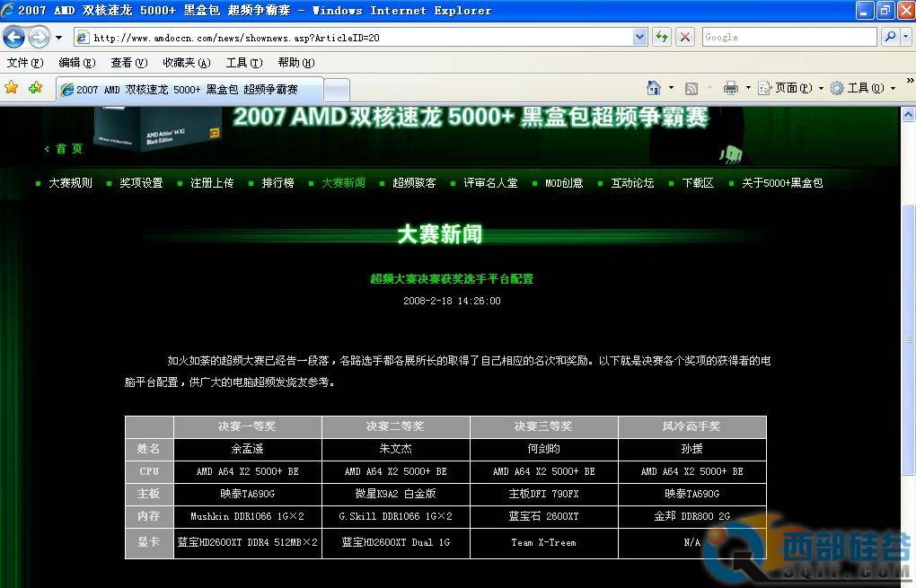This screenshot has height=588, width=916.
Task: Open the 收藏夹(A) menu
Action: click(x=187, y=63)
